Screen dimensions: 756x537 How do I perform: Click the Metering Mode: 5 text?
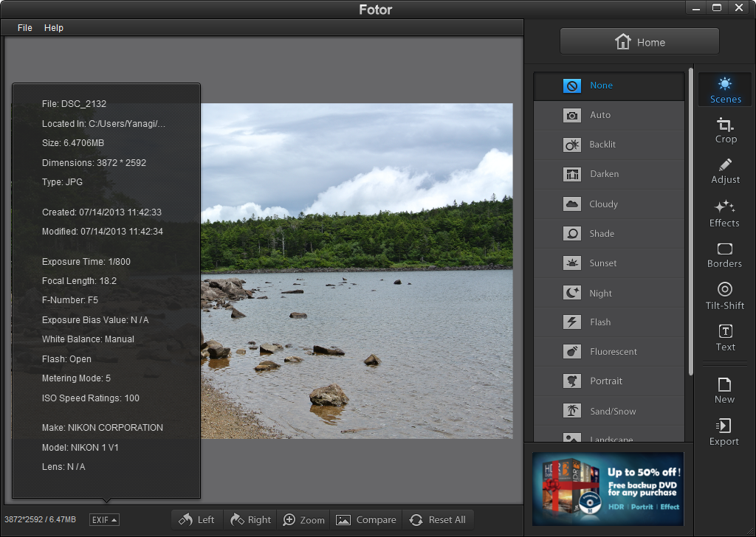[x=76, y=378]
